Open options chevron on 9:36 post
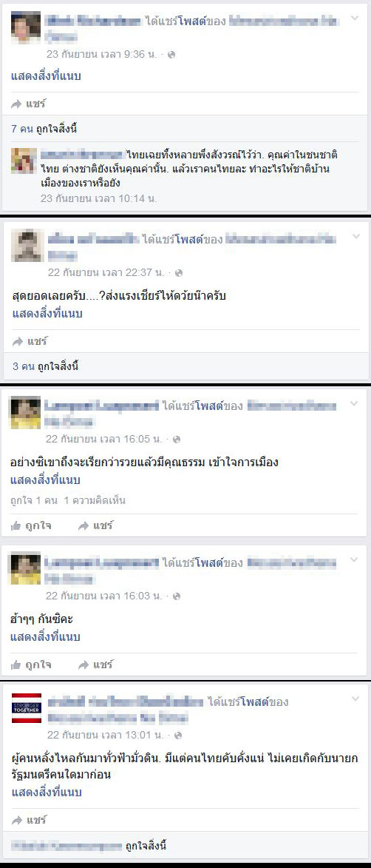The width and height of the screenshot is (371, 868). tap(355, 18)
